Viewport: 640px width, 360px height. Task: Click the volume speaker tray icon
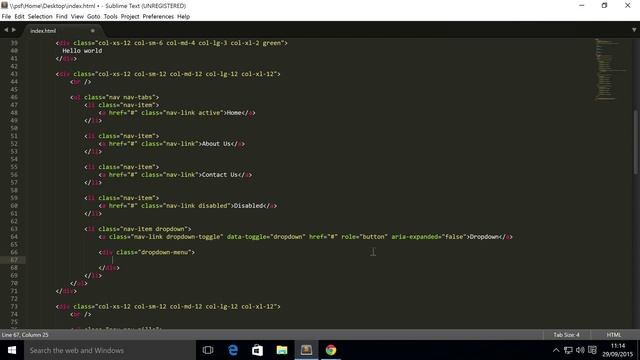tap(580, 350)
